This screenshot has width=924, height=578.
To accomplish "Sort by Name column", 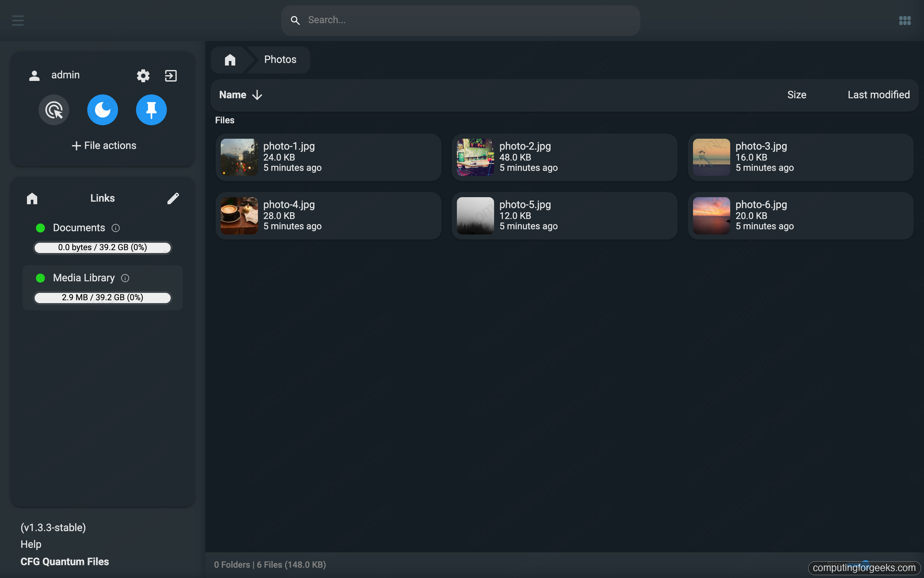I will coord(233,95).
